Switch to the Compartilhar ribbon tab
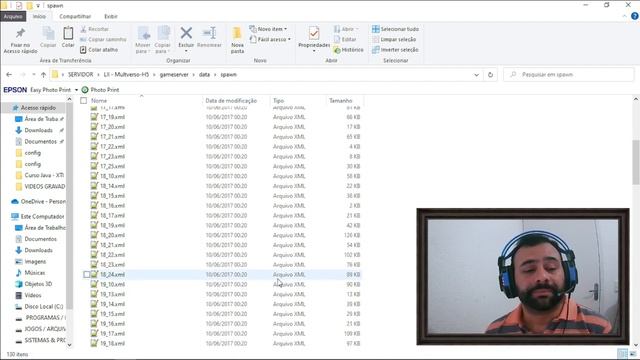Image resolution: width=640 pixels, height=360 pixels. [75, 16]
